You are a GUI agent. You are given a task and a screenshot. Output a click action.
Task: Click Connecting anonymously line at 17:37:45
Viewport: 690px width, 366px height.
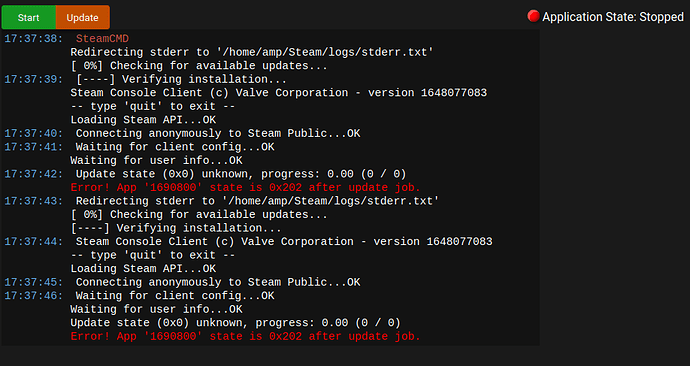pos(218,282)
